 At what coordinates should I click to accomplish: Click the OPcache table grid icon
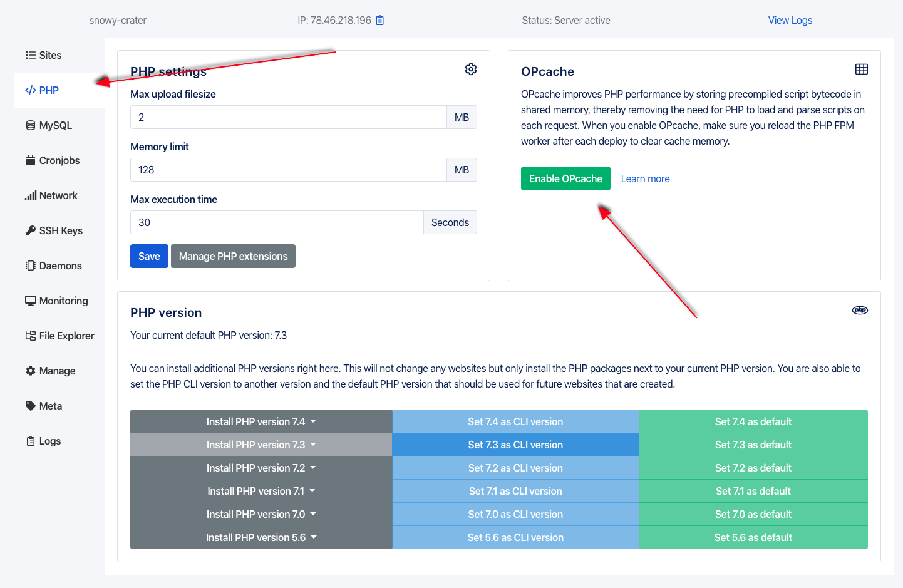click(x=862, y=69)
